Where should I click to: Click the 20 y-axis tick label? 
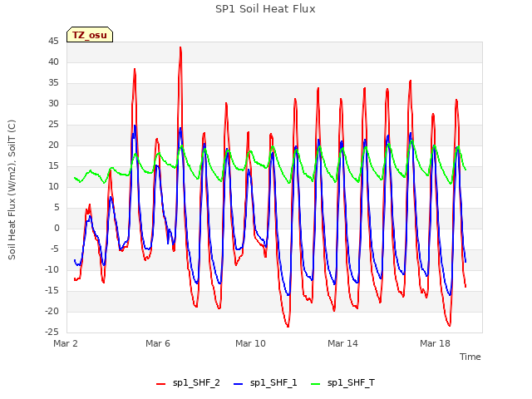[53, 145]
